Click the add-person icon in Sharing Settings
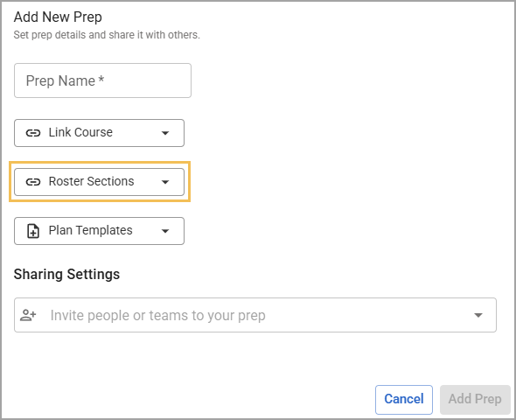 [x=28, y=315]
